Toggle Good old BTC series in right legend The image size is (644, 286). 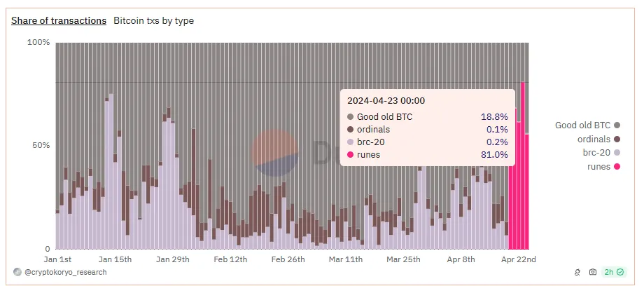587,125
